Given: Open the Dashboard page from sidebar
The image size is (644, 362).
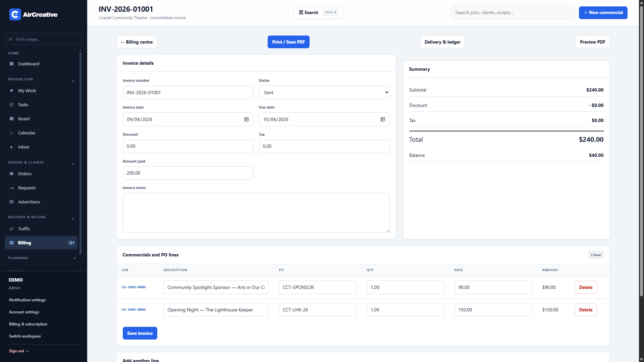Looking at the screenshot, I should [x=41, y=64].
